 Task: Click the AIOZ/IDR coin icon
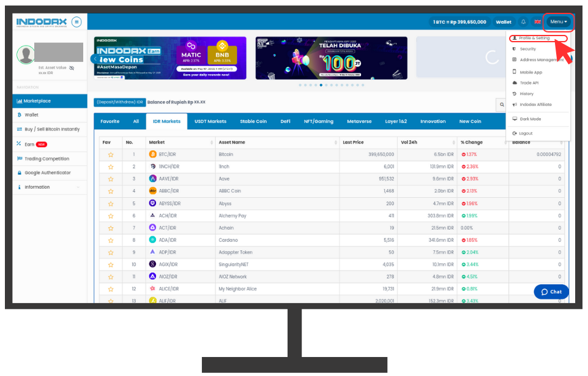coord(152,276)
